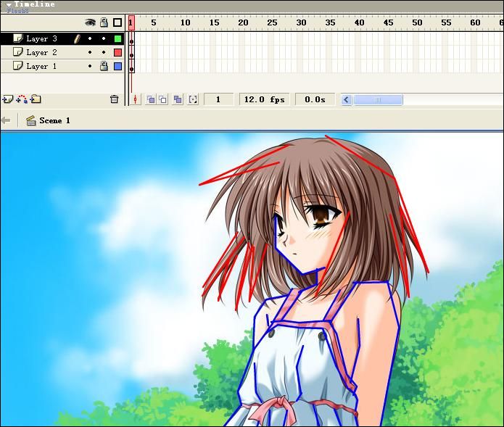Collapse the Timeline panel triangle

9,5
